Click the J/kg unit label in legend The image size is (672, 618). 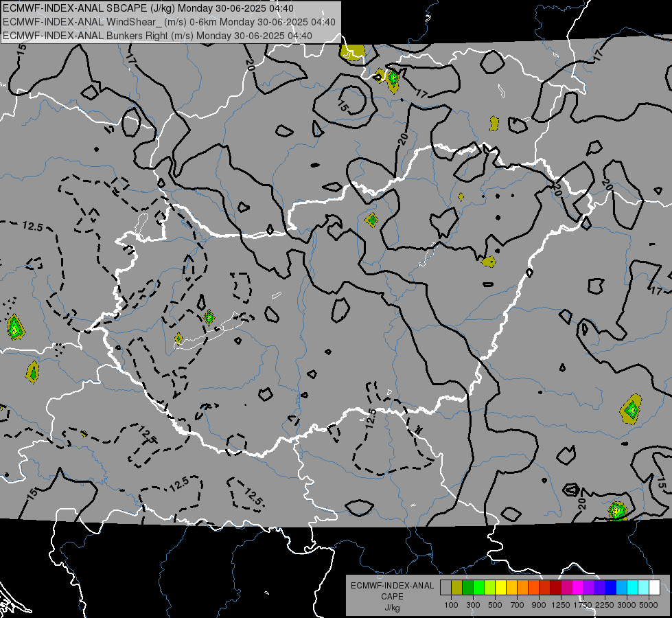click(x=392, y=608)
